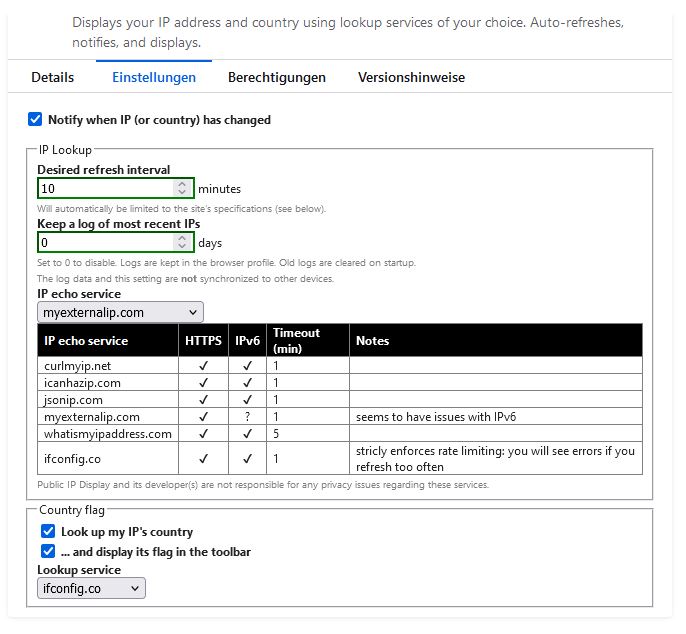Disable Look up my IP's country
The height and width of the screenshot is (634, 686).
[x=47, y=532]
